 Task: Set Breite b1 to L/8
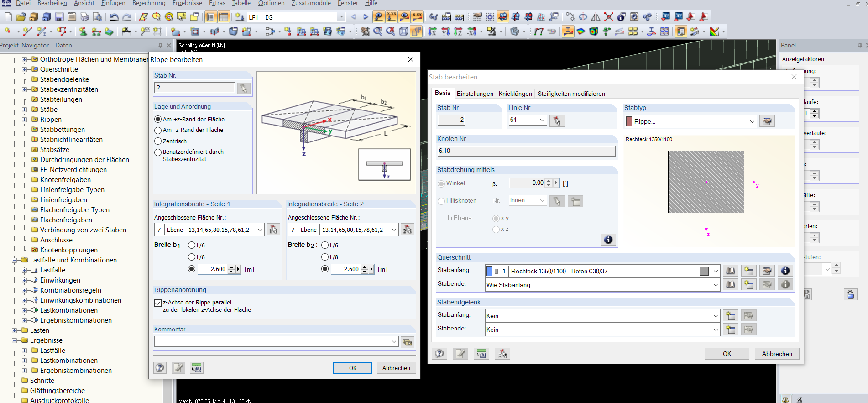[x=192, y=257]
